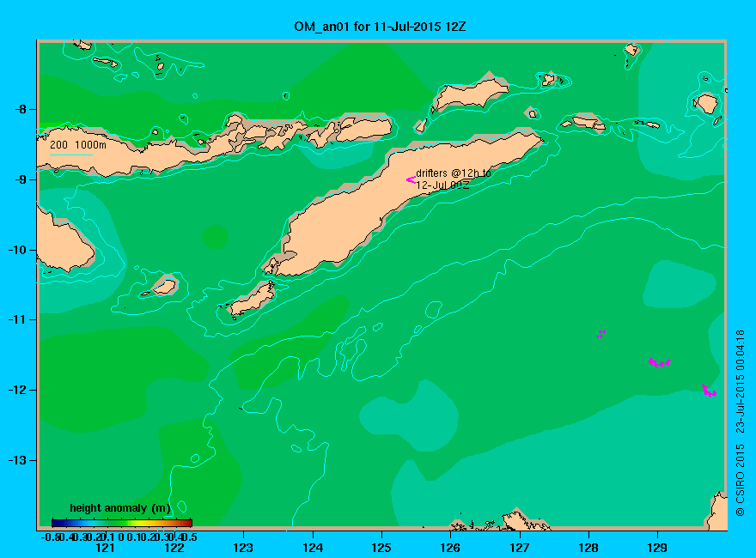
Task: Click longitude axis label 126
Action: click(450, 548)
